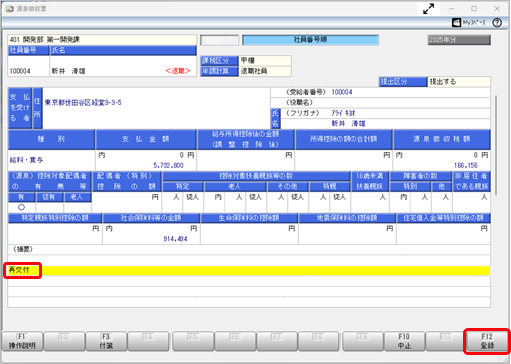Click the フリガナ アライ キヨオ field
Screen dimensions: 511x364
(343, 113)
